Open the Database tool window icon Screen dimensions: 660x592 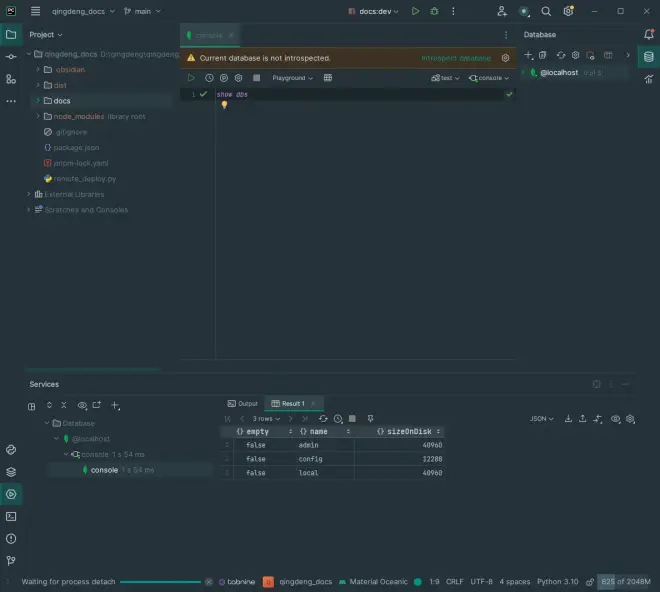coord(649,56)
